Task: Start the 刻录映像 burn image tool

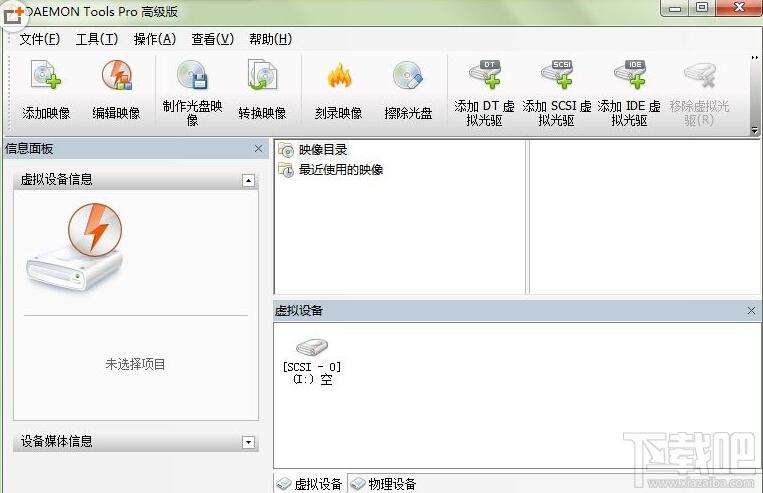Action: (339, 76)
